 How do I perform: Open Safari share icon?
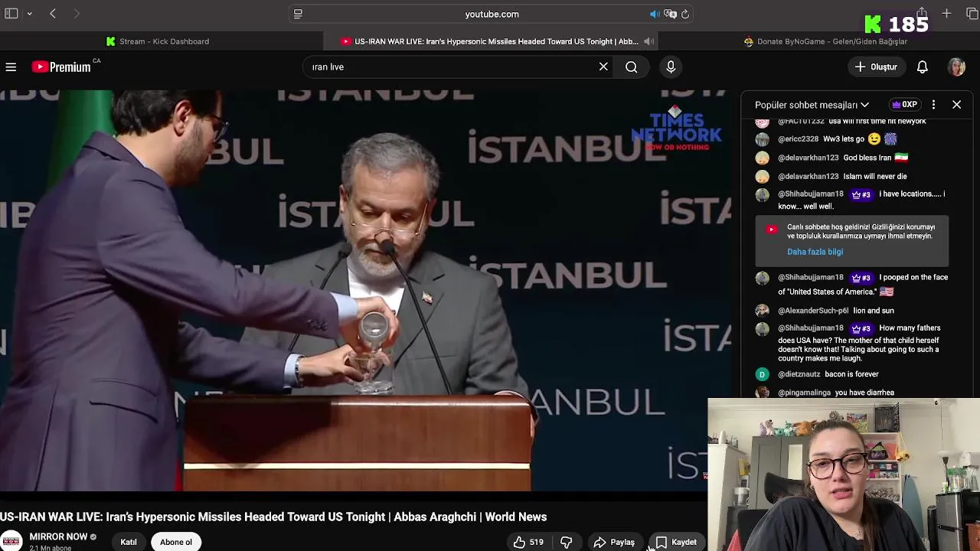[x=922, y=14]
